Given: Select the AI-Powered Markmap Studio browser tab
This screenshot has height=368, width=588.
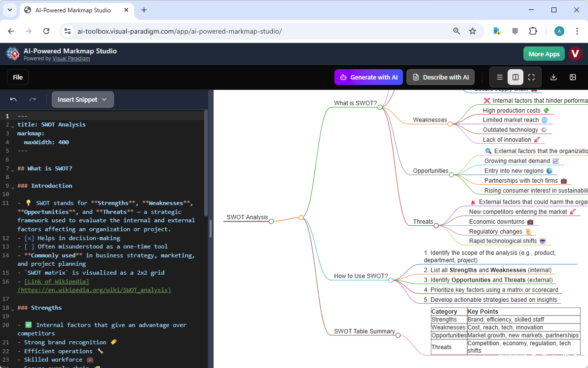Looking at the screenshot, I should point(74,10).
